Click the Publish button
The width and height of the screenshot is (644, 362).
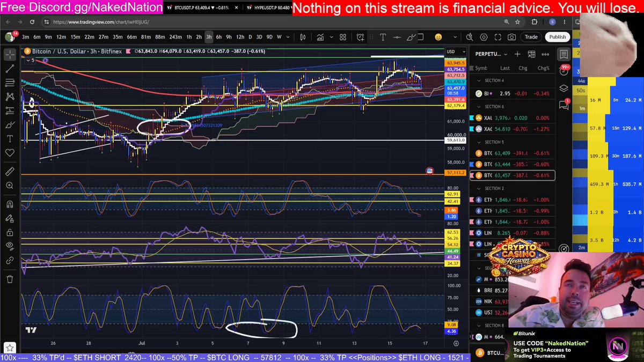(x=558, y=37)
